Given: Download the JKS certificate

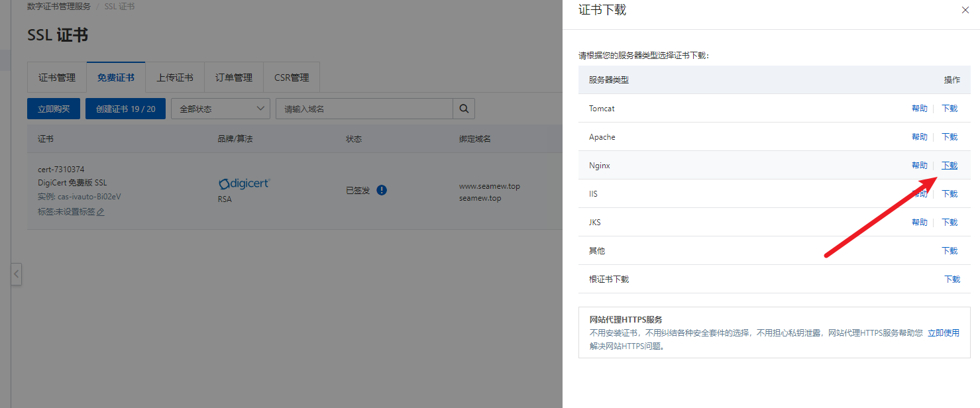Looking at the screenshot, I should click(950, 223).
